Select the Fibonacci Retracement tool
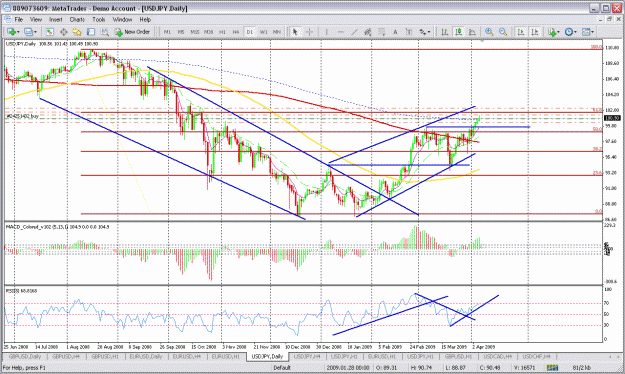Image resolution: width=625 pixels, height=374 pixels. point(381,32)
